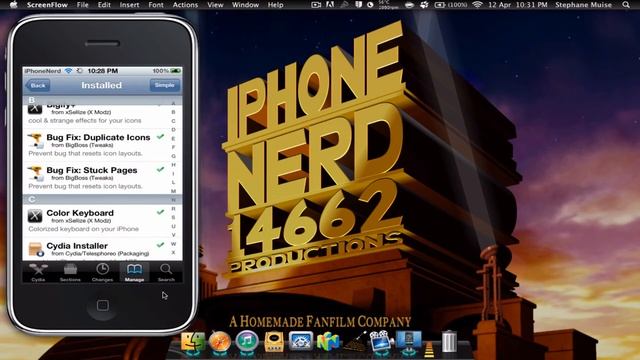The height and width of the screenshot is (360, 640).
Task: Tap the Stuck Pages drill icon
Action: click(x=36, y=173)
